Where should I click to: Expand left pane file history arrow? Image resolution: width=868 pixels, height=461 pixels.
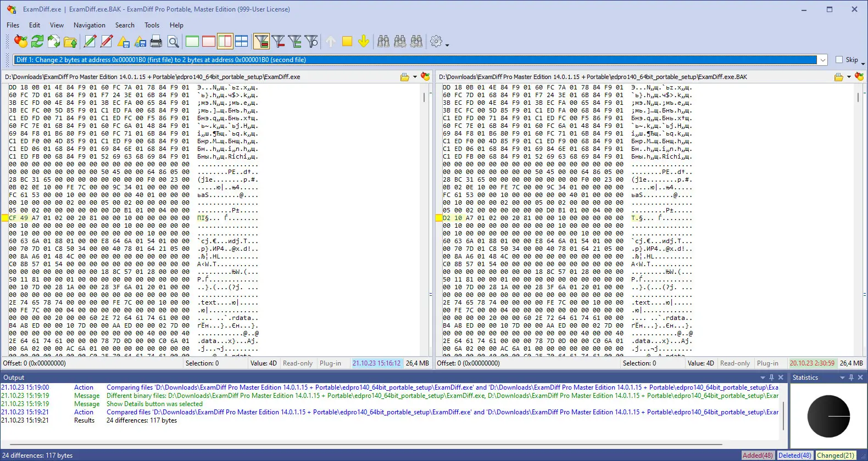[415, 77]
